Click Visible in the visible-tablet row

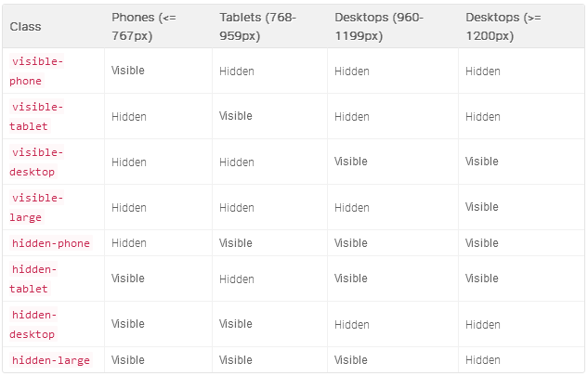236,116
